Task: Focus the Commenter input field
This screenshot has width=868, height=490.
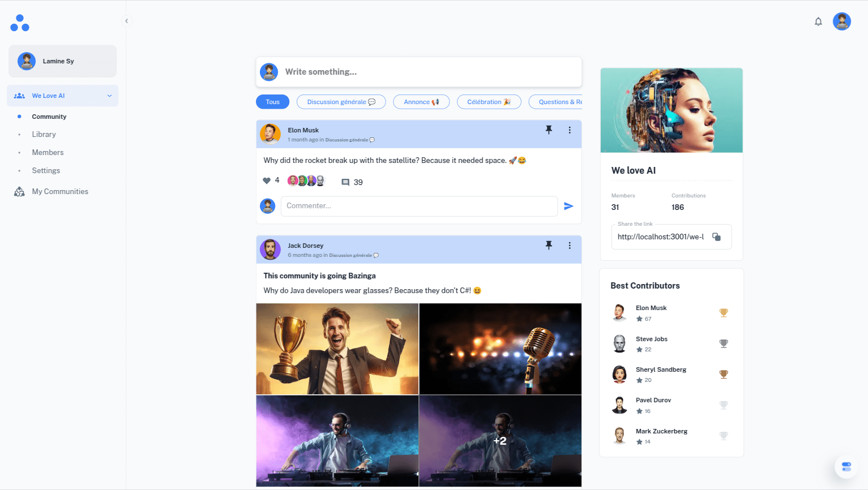Action: point(419,206)
